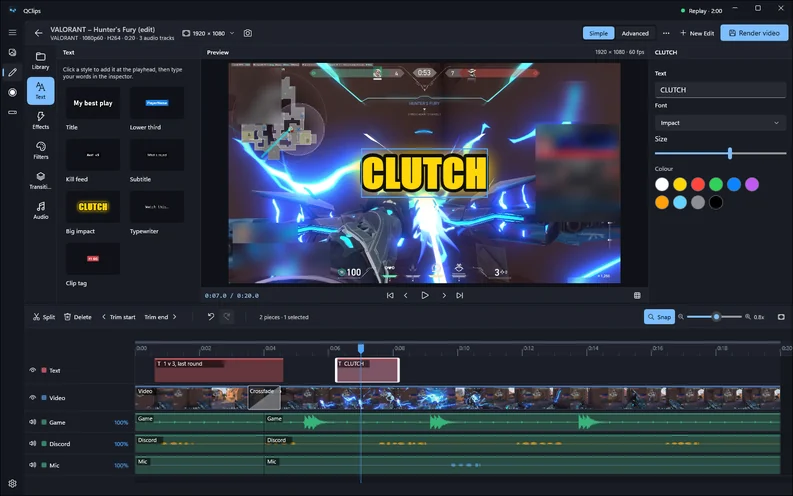The image size is (793, 496).
Task: Open the Transitions panel
Action: point(40,181)
